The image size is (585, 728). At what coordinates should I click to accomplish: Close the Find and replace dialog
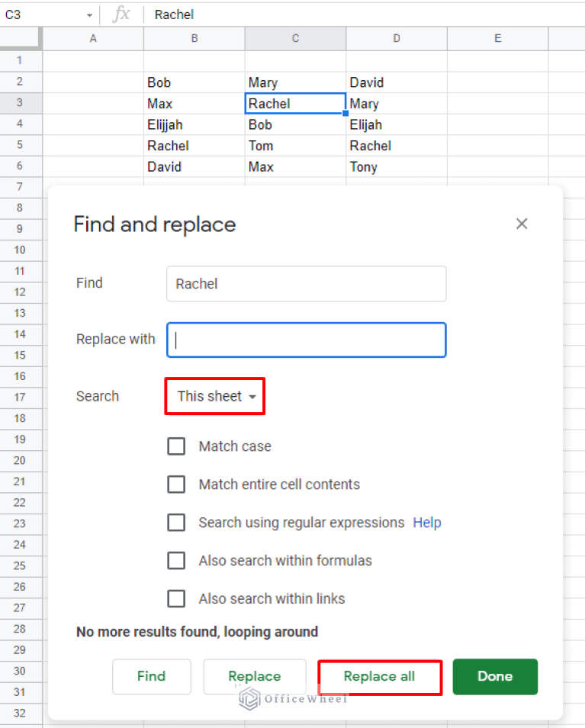coord(522,224)
